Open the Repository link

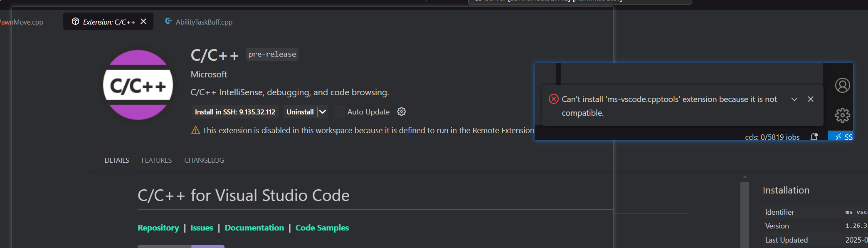(x=158, y=228)
